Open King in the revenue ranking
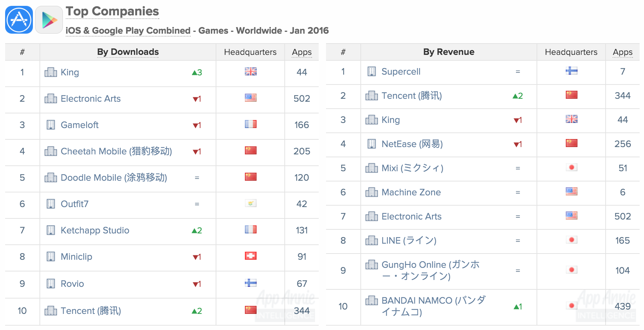The width and height of the screenshot is (644, 330). pos(391,120)
